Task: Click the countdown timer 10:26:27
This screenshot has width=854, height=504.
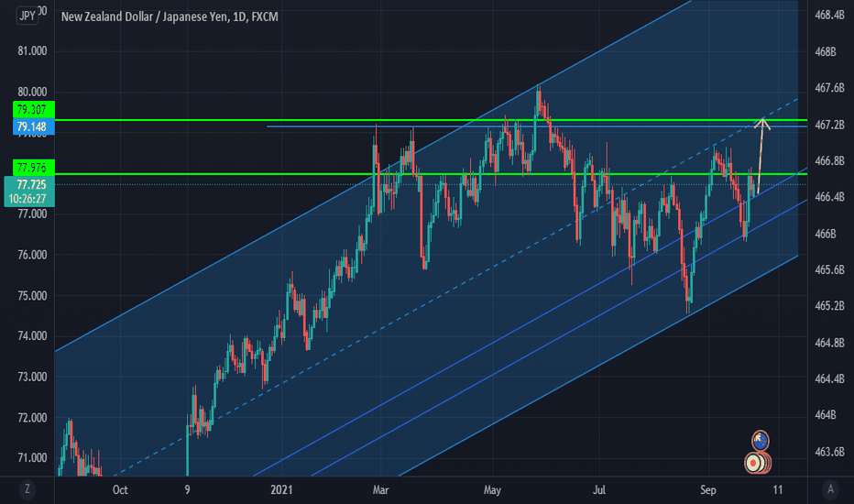Action: [27, 199]
